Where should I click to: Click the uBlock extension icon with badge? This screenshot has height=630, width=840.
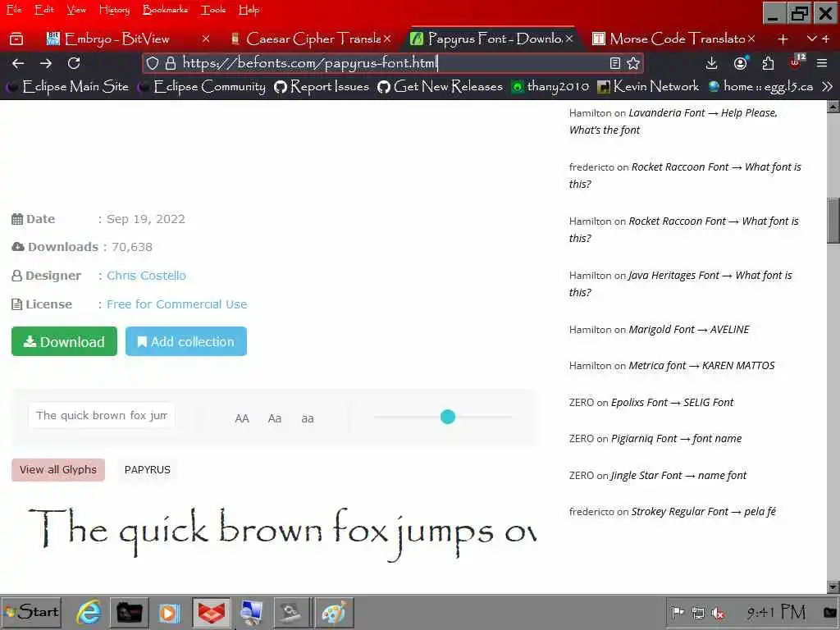796,62
